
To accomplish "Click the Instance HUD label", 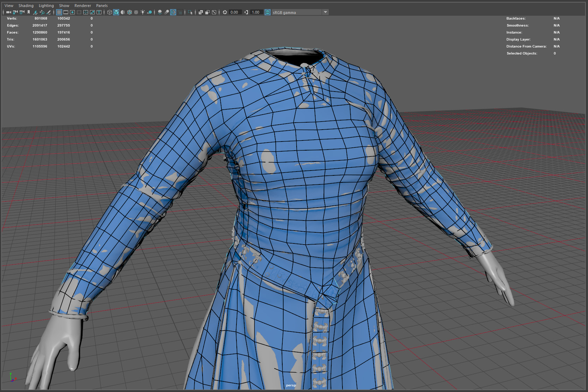I will coord(514,32).
